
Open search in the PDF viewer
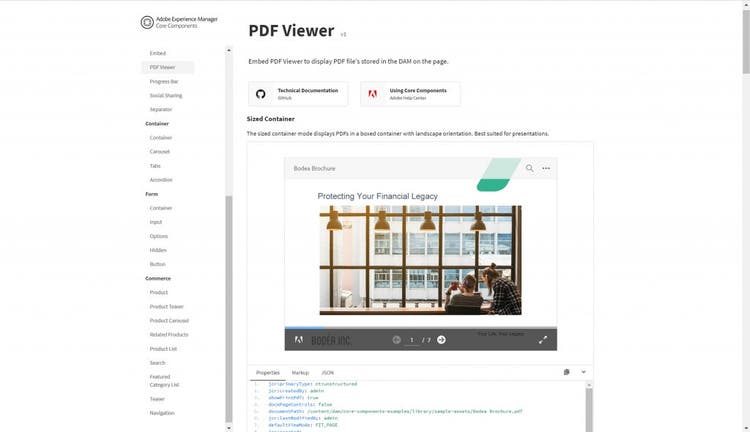(529, 169)
